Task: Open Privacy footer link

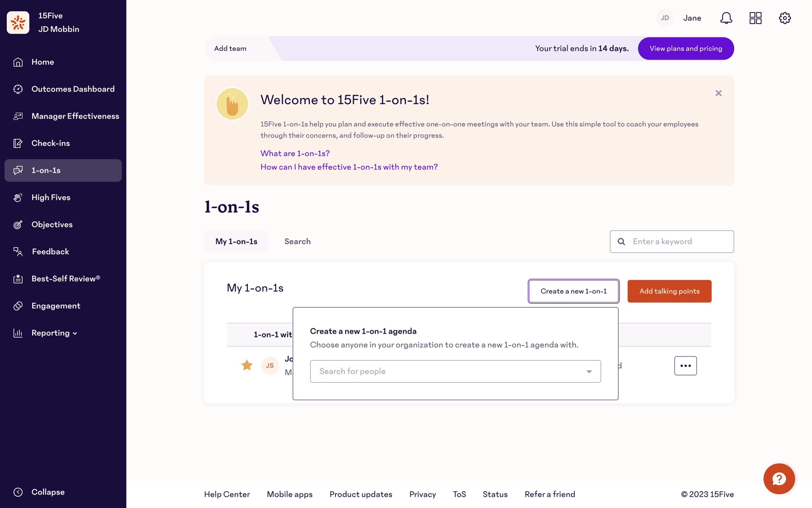Action: pyautogui.click(x=422, y=494)
